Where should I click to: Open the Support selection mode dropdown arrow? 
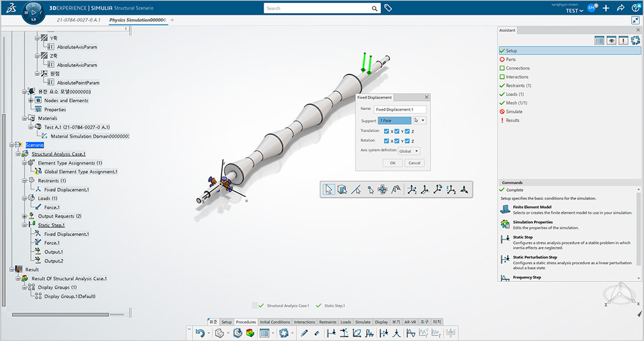click(x=423, y=121)
